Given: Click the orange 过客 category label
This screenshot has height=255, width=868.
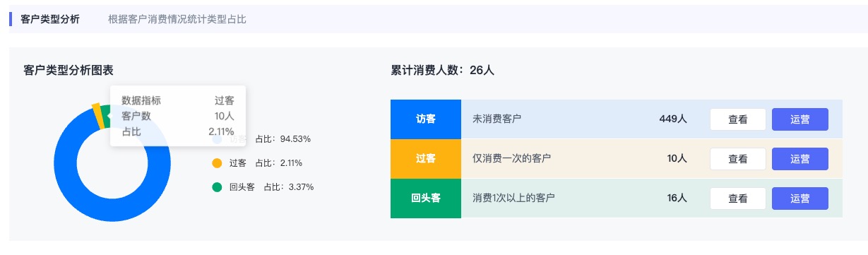Looking at the screenshot, I should pyautogui.click(x=425, y=159).
